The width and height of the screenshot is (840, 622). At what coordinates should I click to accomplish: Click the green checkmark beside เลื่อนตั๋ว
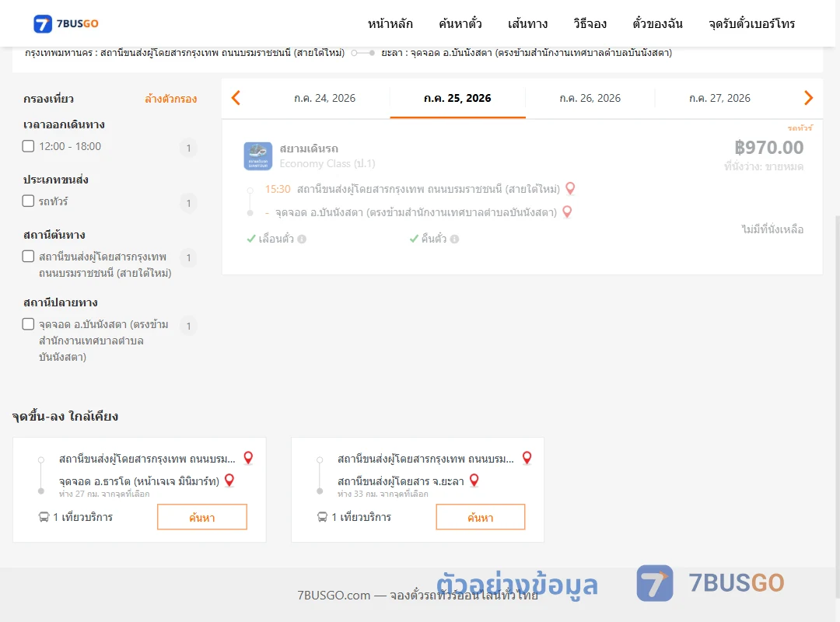pyautogui.click(x=251, y=239)
